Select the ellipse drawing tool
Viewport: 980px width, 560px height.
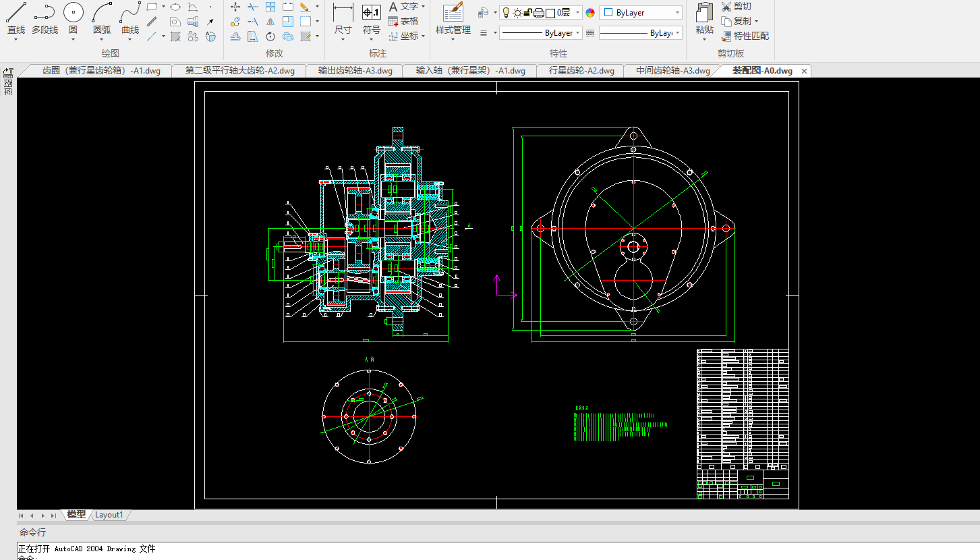tap(175, 7)
